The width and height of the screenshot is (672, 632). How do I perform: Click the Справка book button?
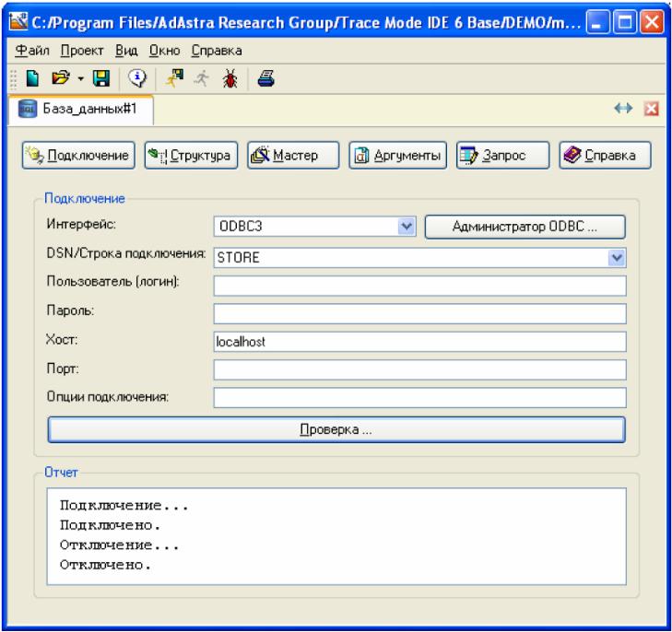(x=605, y=155)
